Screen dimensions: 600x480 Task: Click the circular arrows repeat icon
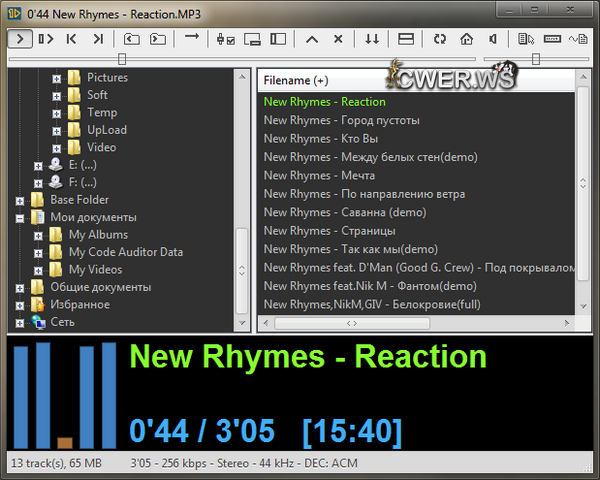click(440, 39)
